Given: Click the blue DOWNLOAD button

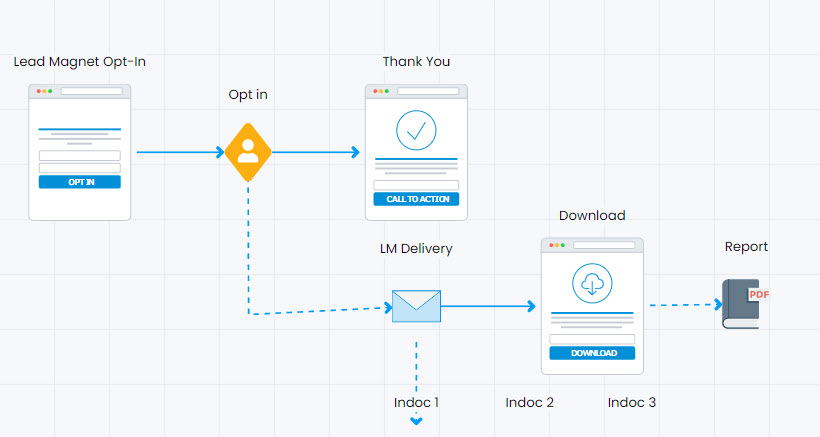Looking at the screenshot, I should 592,353.
